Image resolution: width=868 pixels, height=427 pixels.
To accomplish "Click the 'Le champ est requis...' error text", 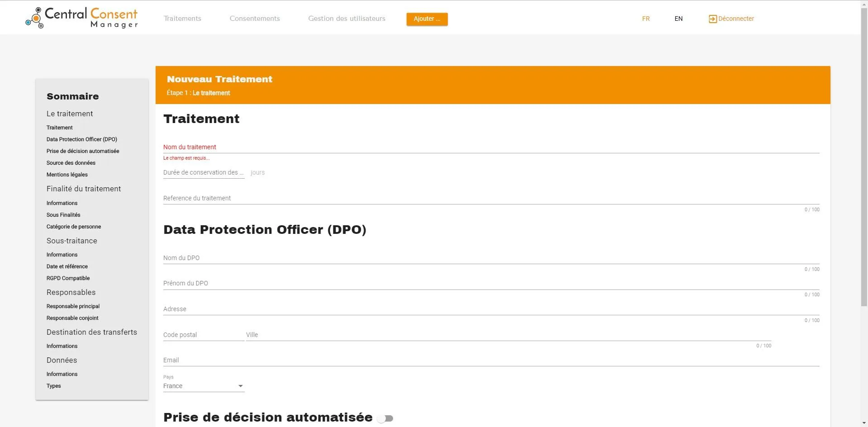I will click(x=186, y=158).
